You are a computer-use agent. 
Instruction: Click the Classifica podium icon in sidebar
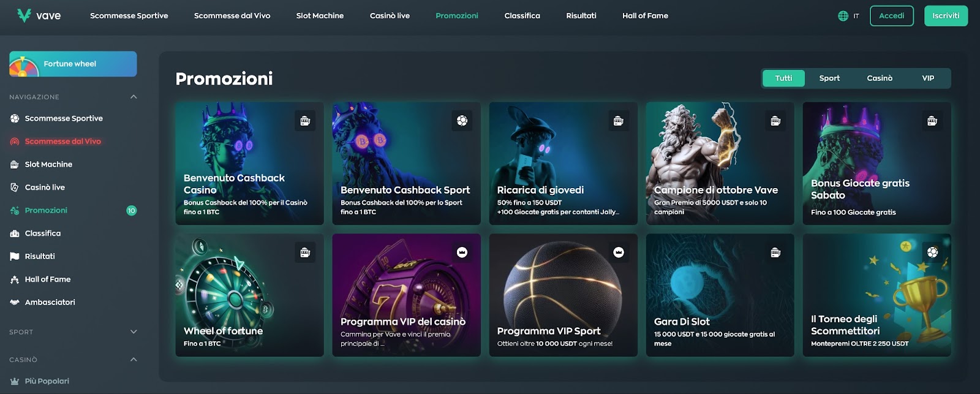pyautogui.click(x=15, y=233)
